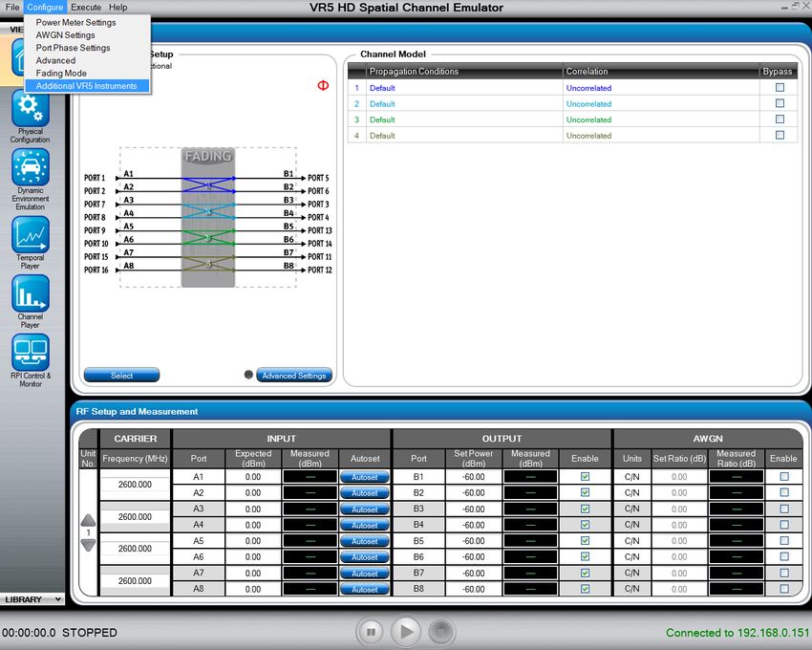Click the Correlation column header
Viewport: 812px width, 650px height.
tap(661, 72)
